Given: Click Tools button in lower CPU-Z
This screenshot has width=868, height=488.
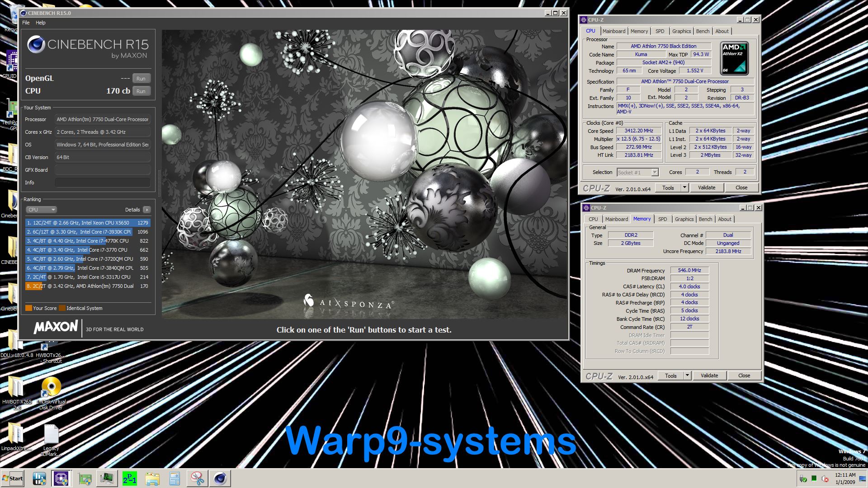Looking at the screenshot, I should tap(671, 376).
